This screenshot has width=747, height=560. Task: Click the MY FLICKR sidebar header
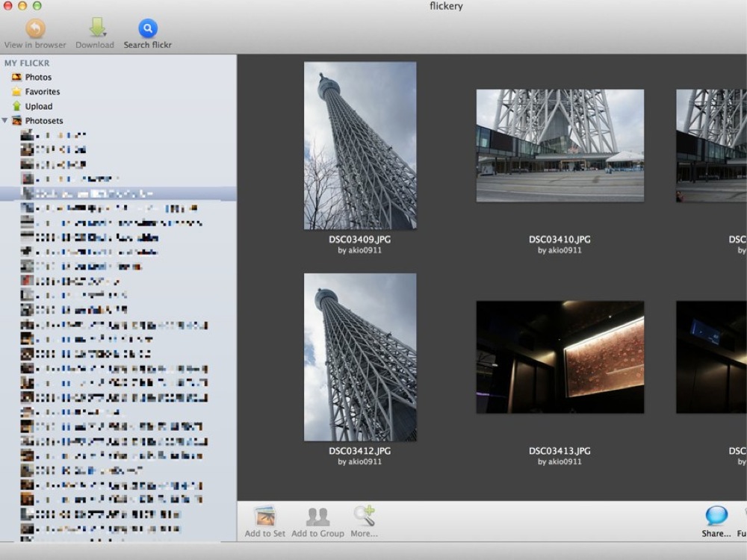pyautogui.click(x=27, y=63)
